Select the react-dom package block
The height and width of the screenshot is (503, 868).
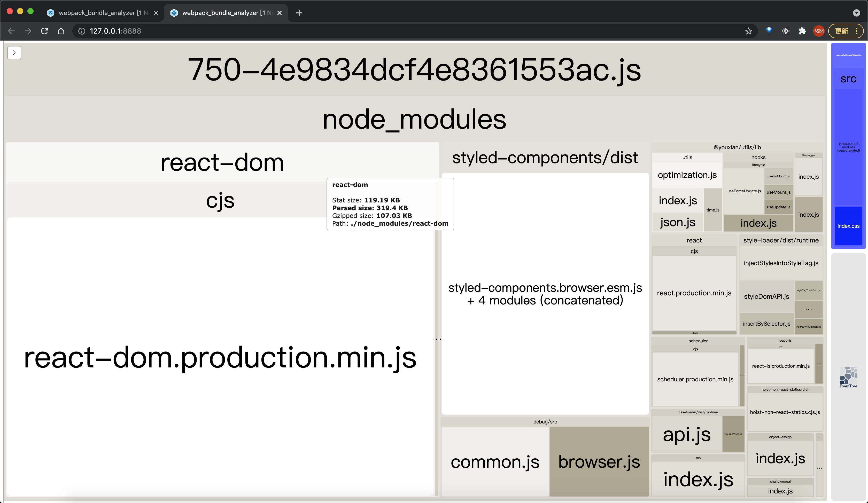point(222,162)
